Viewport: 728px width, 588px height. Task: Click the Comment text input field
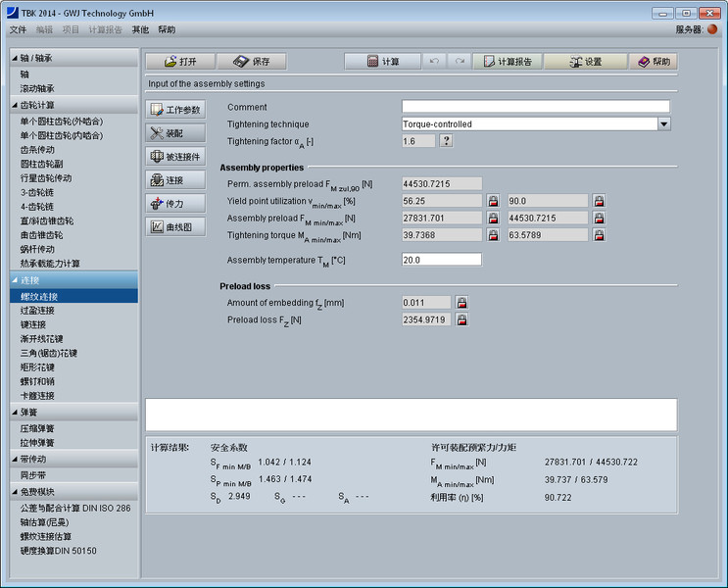coord(535,107)
